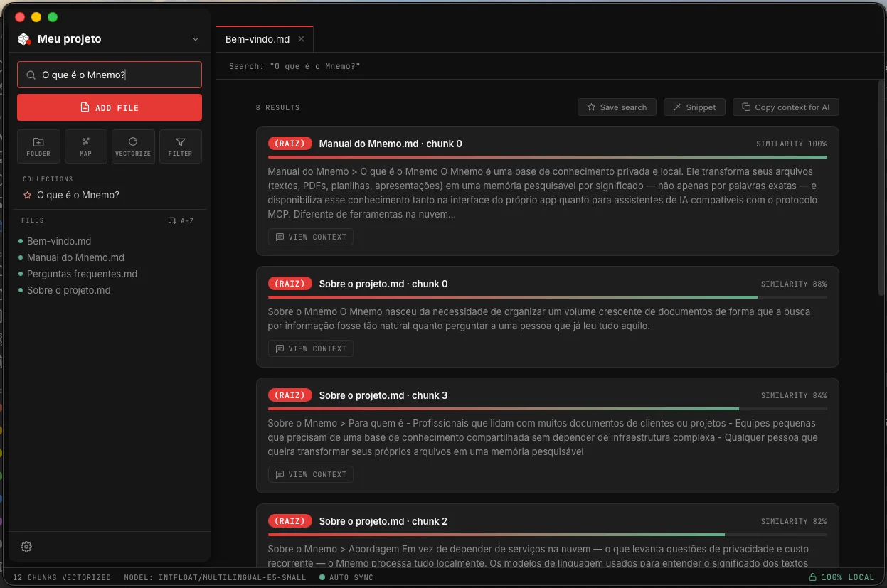Click the ADD FILE button
Screen dimensions: 887x588
[x=110, y=107]
